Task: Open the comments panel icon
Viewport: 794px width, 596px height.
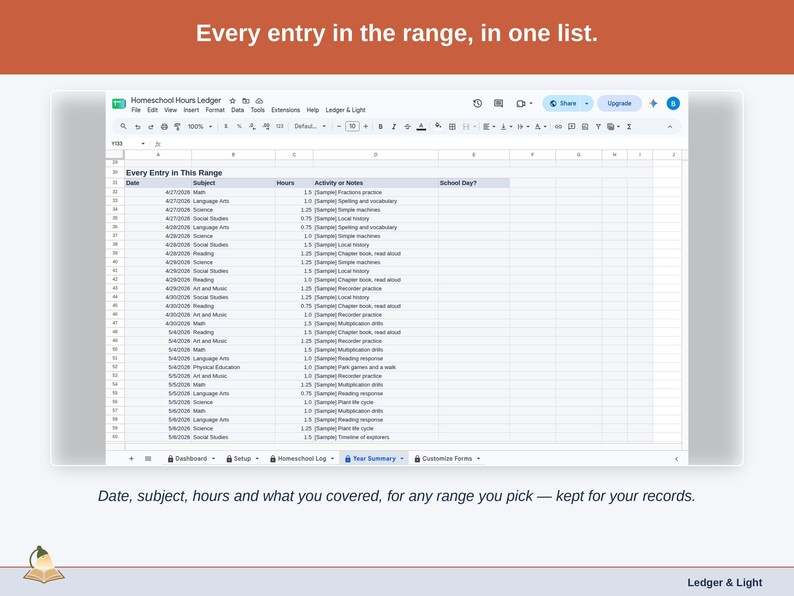Action: point(498,103)
